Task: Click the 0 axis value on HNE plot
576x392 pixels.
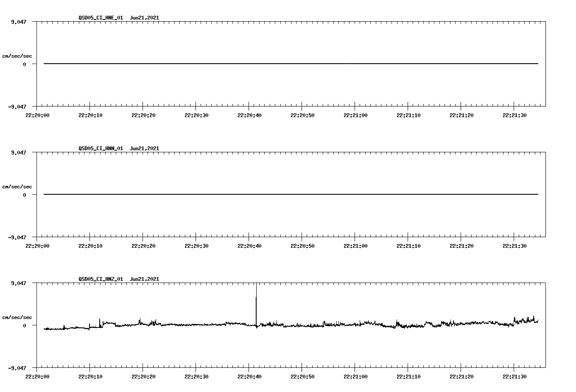Action: point(25,64)
